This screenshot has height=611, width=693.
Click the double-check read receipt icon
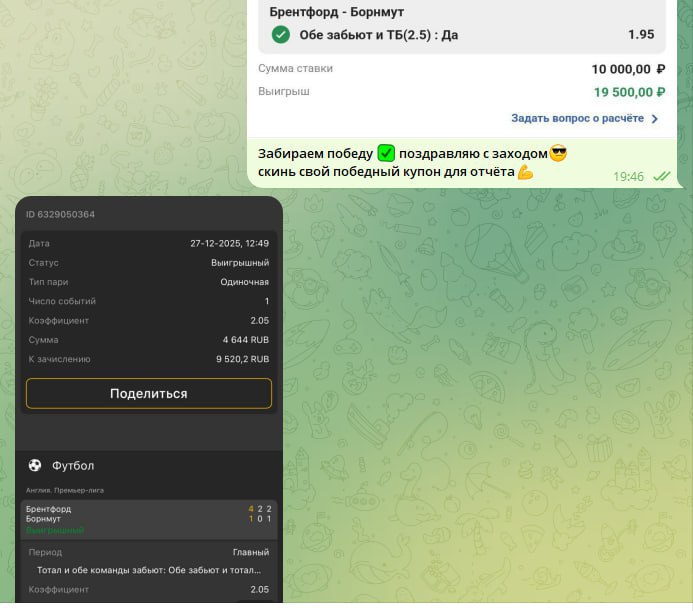pyautogui.click(x=661, y=176)
